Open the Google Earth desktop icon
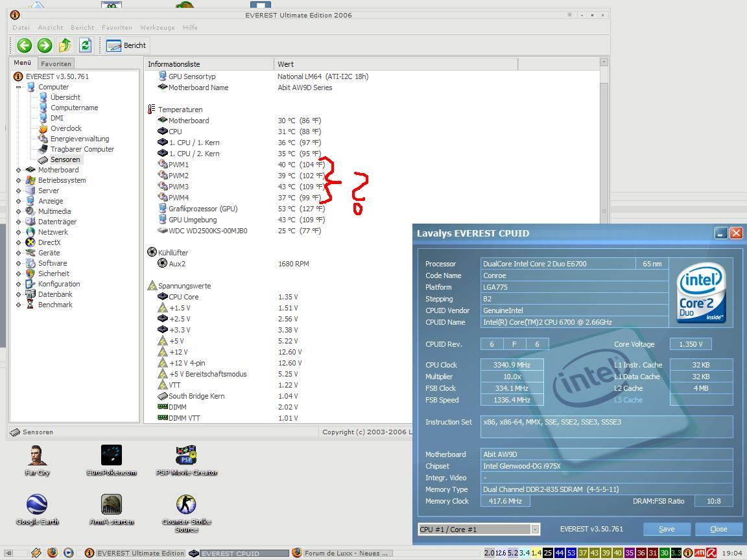 point(37,509)
